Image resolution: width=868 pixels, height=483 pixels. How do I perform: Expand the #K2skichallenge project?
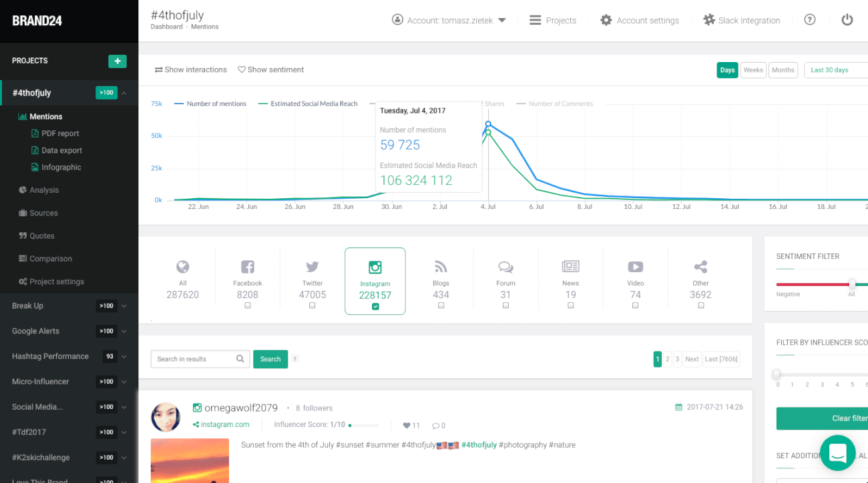click(x=124, y=458)
